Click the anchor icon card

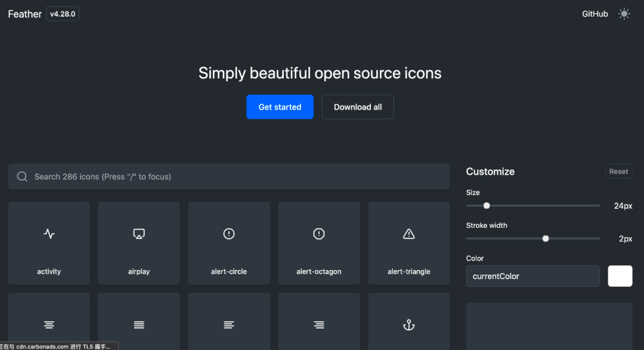(408, 321)
